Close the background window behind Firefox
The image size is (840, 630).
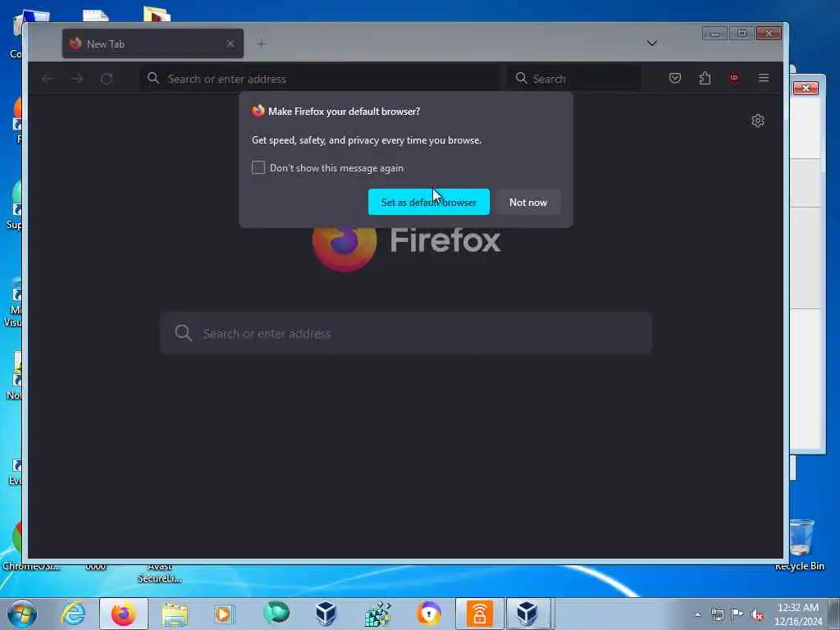(x=806, y=88)
